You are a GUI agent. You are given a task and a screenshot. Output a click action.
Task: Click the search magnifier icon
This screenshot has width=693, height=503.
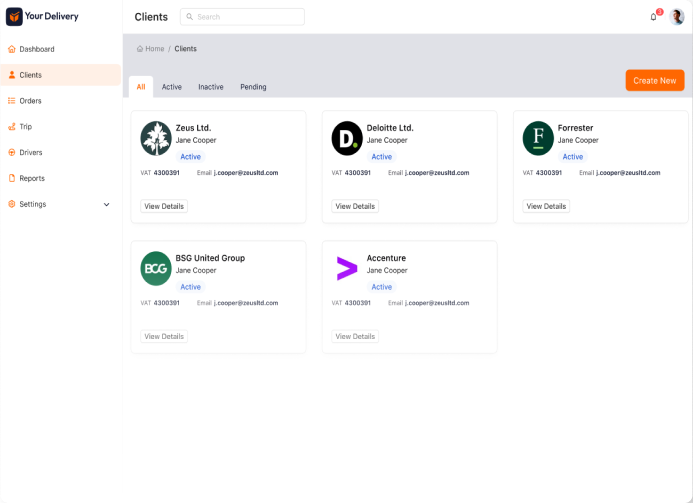coord(190,17)
